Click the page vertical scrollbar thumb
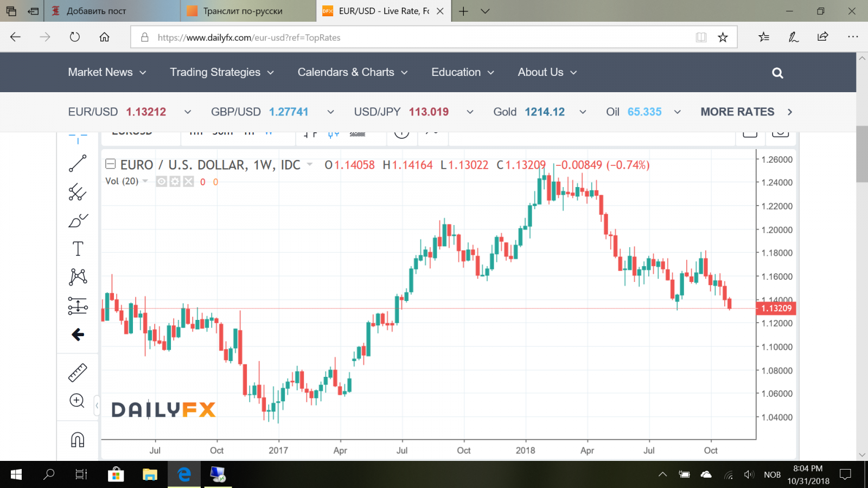 pos(861,155)
